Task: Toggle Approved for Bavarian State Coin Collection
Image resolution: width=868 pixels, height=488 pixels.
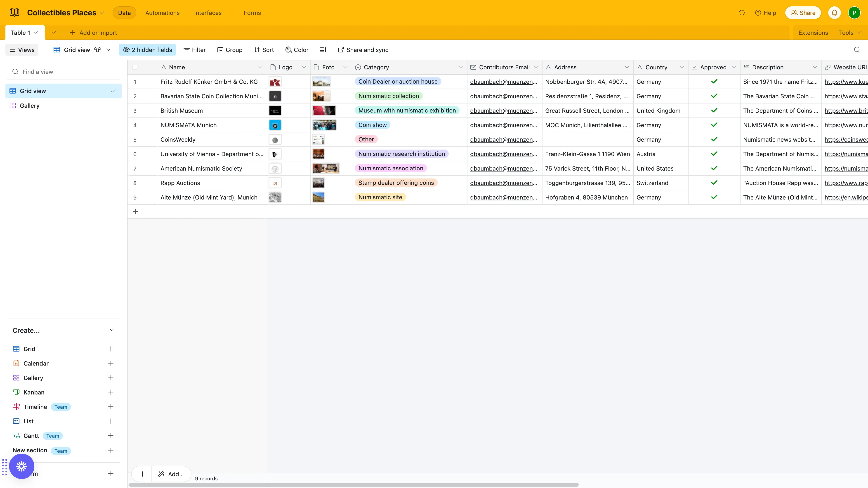Action: [x=714, y=96]
